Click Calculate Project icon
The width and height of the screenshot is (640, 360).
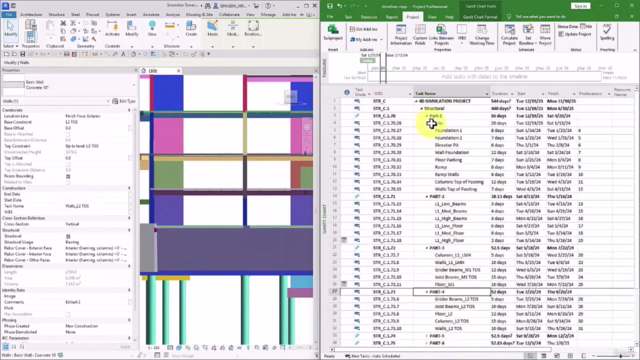[509, 35]
